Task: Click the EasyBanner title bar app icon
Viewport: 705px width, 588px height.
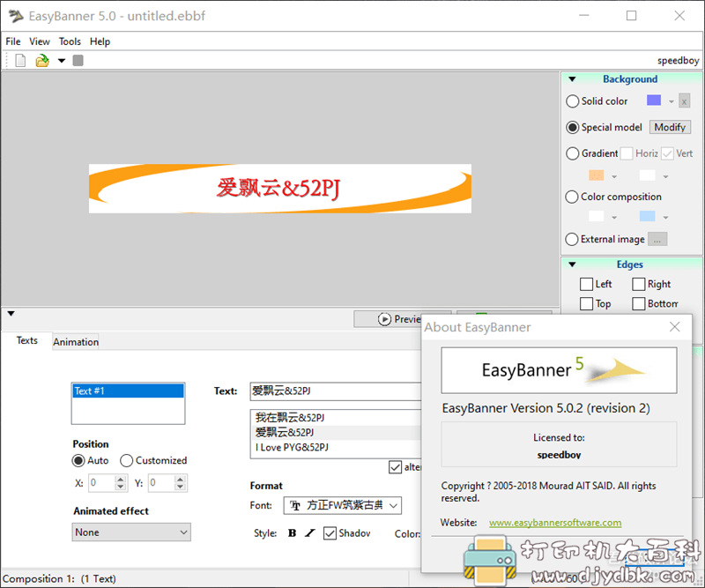Action: tap(16, 16)
